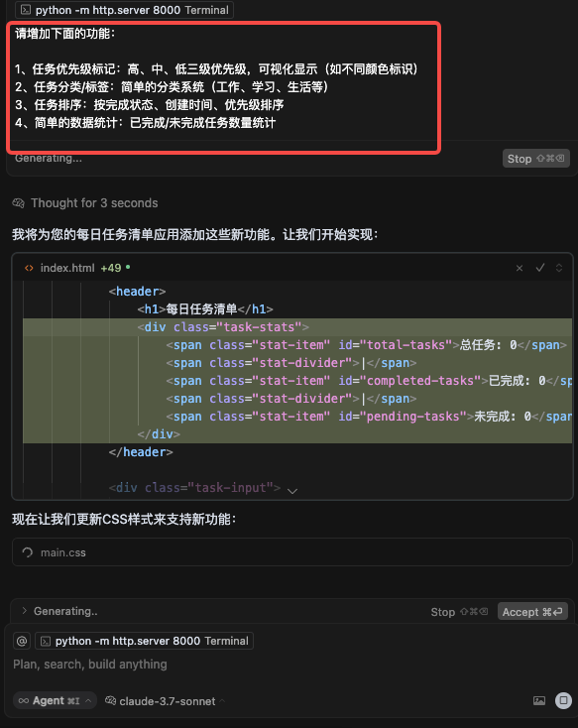
Task: Expand code with the chevron below task-input
Action: point(292,491)
